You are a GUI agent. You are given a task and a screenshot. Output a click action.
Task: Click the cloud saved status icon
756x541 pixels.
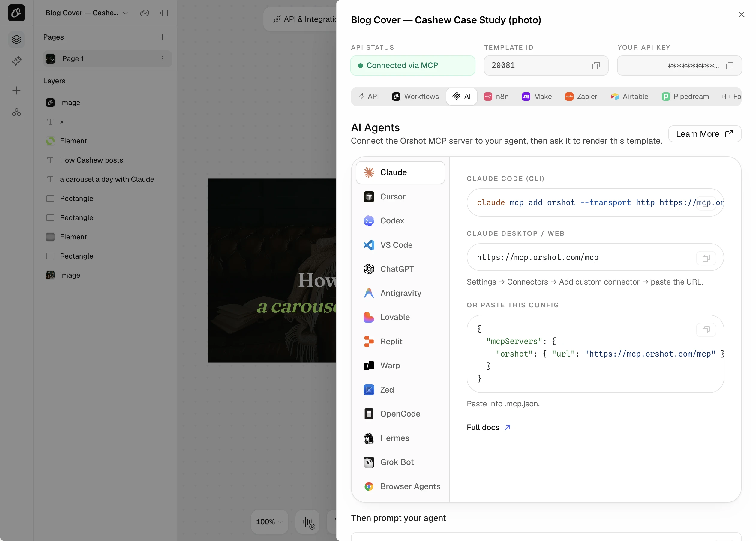point(144,13)
